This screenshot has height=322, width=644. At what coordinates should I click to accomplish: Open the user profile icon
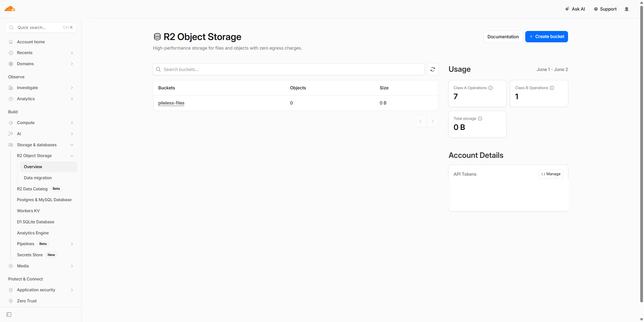(627, 9)
